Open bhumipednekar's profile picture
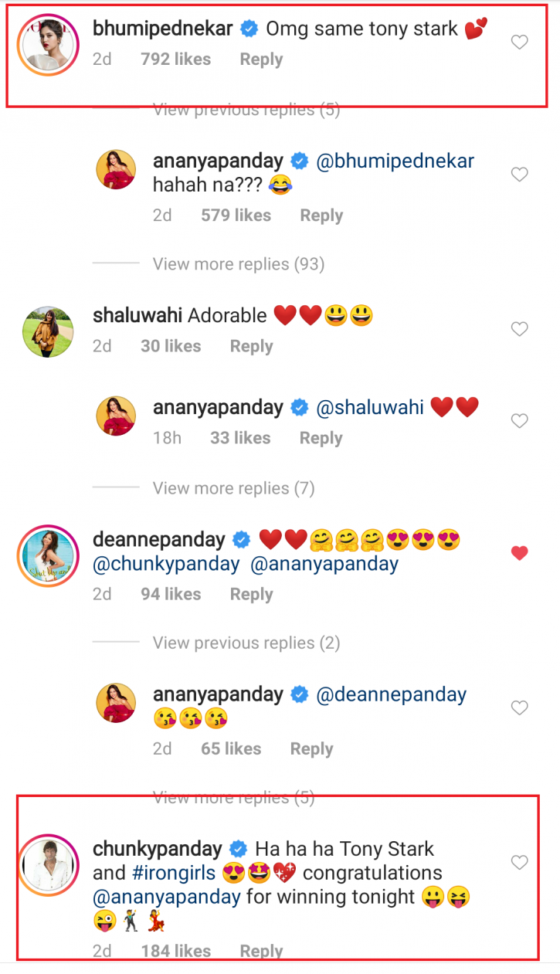Viewport: 560px width, 974px height. click(49, 44)
